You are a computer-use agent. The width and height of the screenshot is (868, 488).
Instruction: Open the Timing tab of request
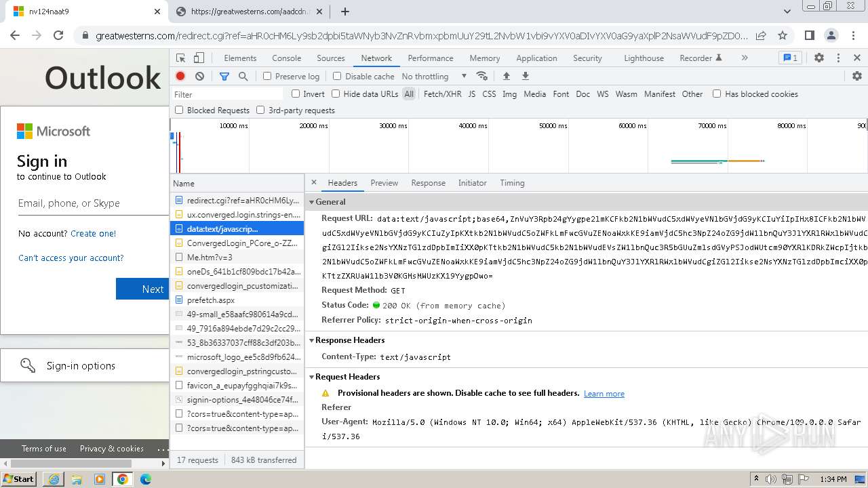pos(512,183)
